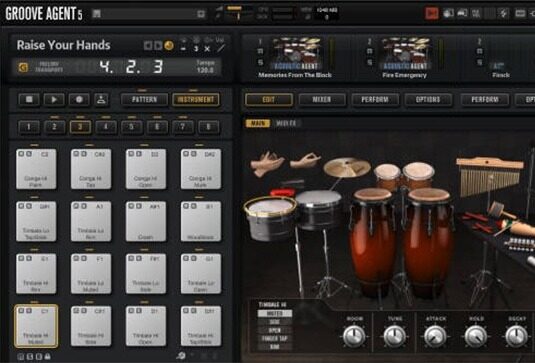Select pad group 5
535x363 pixels.
132,127
